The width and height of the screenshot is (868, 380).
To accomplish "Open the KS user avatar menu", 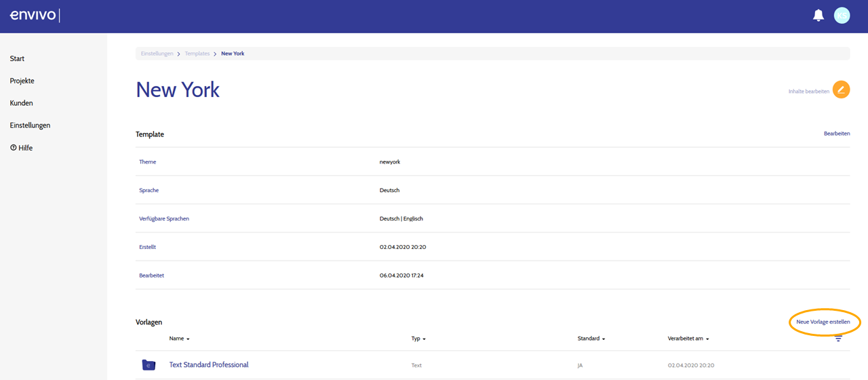I will click(842, 16).
